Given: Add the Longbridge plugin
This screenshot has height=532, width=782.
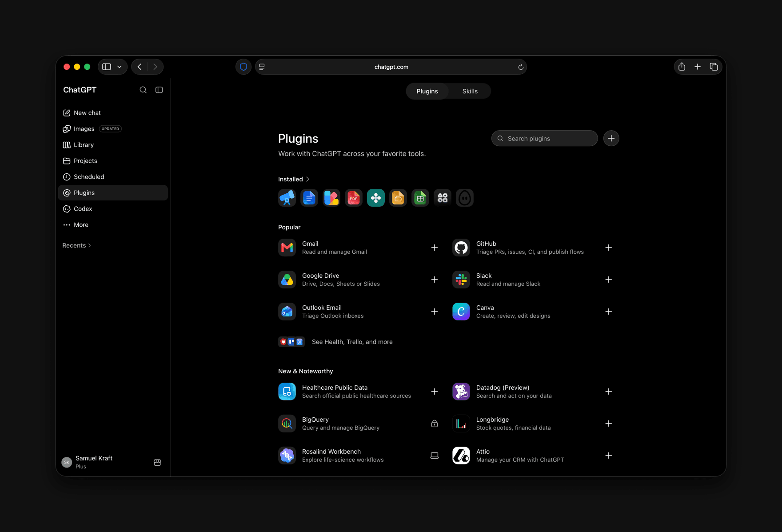Looking at the screenshot, I should tap(609, 424).
